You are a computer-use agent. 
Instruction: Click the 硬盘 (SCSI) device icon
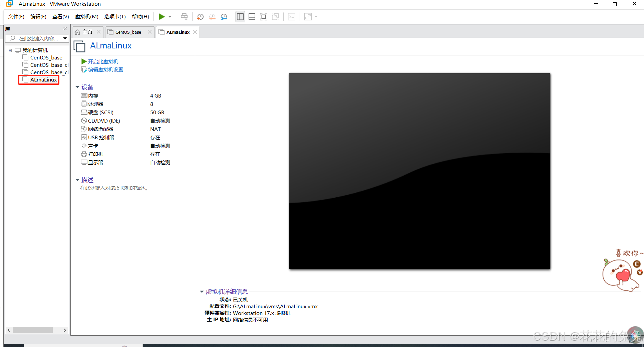point(84,112)
